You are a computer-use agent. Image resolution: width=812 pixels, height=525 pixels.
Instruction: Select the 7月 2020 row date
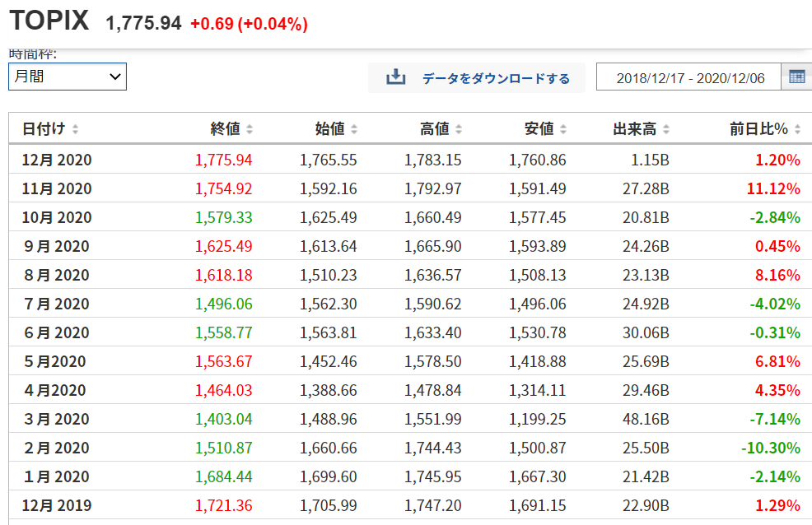[x=57, y=304]
